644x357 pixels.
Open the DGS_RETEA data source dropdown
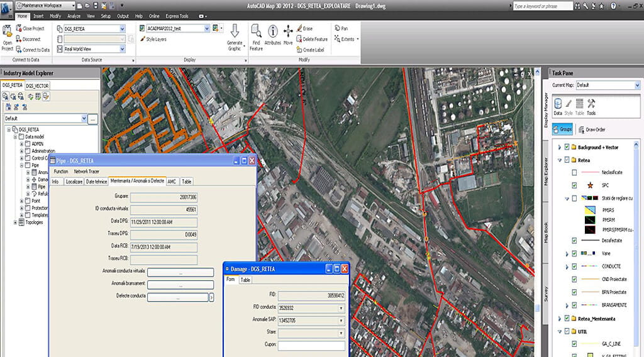pos(122,29)
